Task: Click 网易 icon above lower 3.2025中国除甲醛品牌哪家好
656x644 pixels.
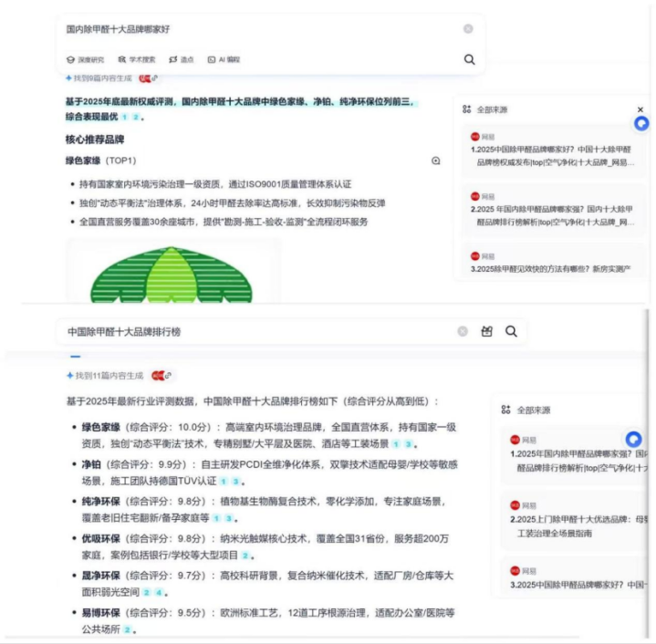Action: click(515, 571)
